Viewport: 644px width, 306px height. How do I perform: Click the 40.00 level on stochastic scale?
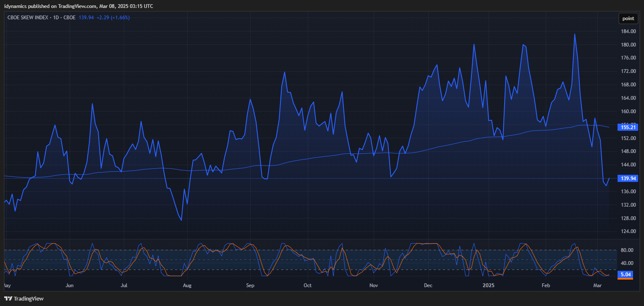(x=627, y=263)
